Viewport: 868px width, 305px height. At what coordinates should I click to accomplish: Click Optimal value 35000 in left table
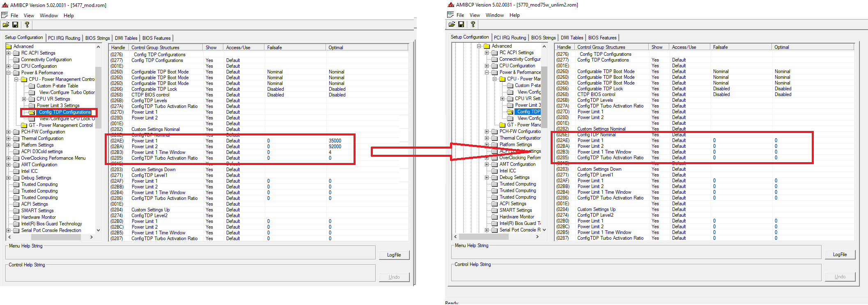coord(335,141)
